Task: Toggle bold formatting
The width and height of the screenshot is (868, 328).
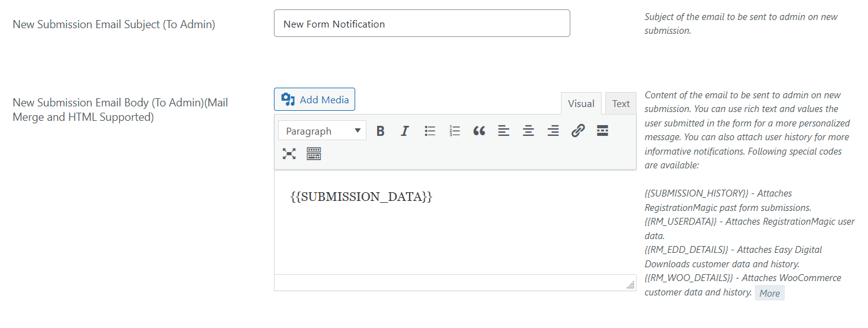Action: 380,131
